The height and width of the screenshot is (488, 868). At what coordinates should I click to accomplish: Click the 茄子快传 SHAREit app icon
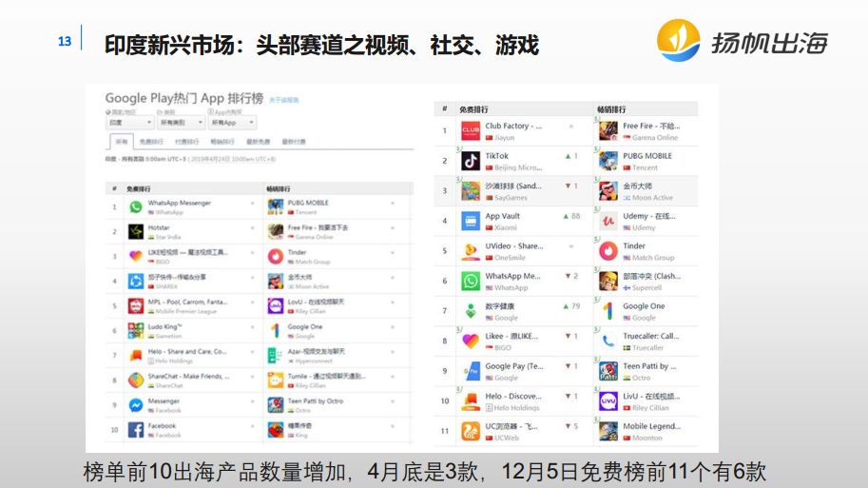click(136, 281)
